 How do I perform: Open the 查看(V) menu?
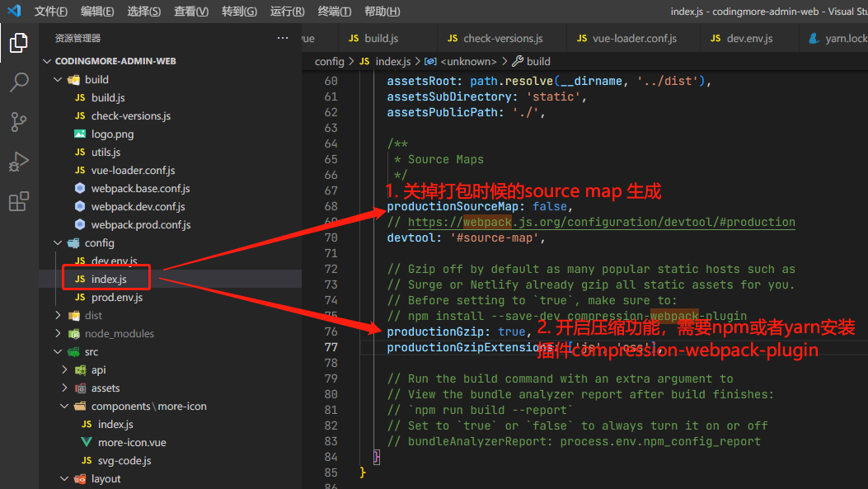pos(191,11)
